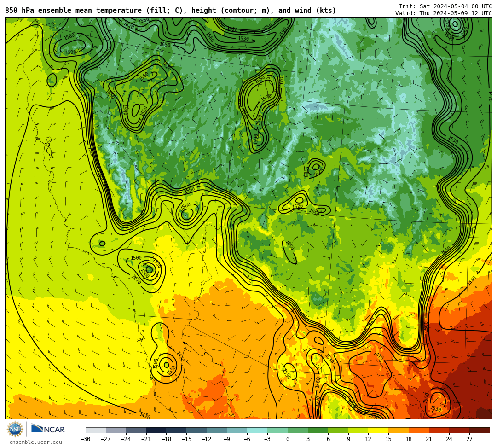Pick the aqua swatch between -6 and -3
The height and width of the screenshot is (448, 497).
click(257, 430)
